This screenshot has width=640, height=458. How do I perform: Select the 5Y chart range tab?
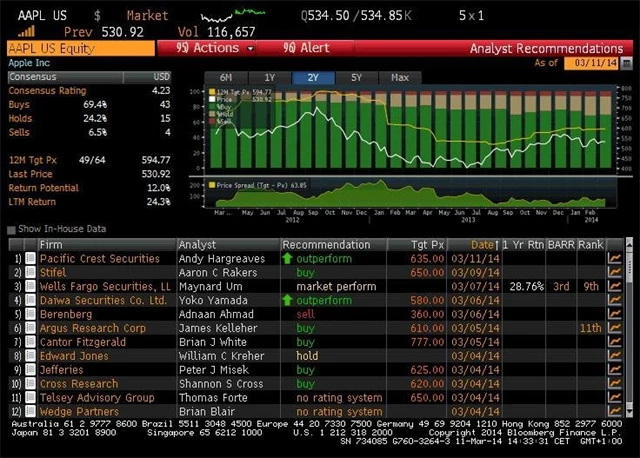tap(357, 78)
